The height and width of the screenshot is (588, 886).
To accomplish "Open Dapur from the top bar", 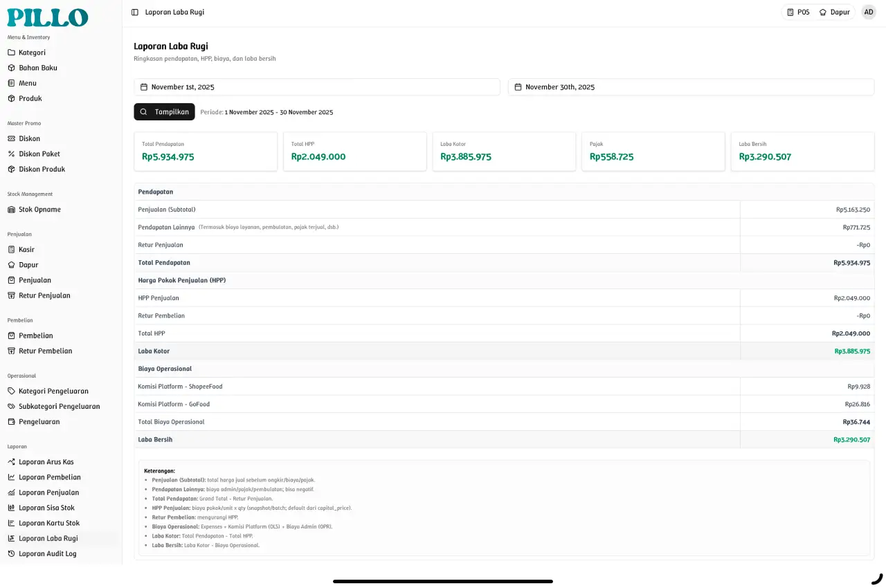I will click(x=834, y=12).
